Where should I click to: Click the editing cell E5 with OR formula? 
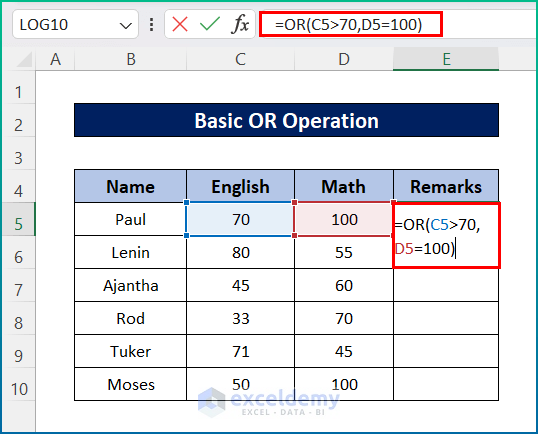pyautogui.click(x=446, y=235)
